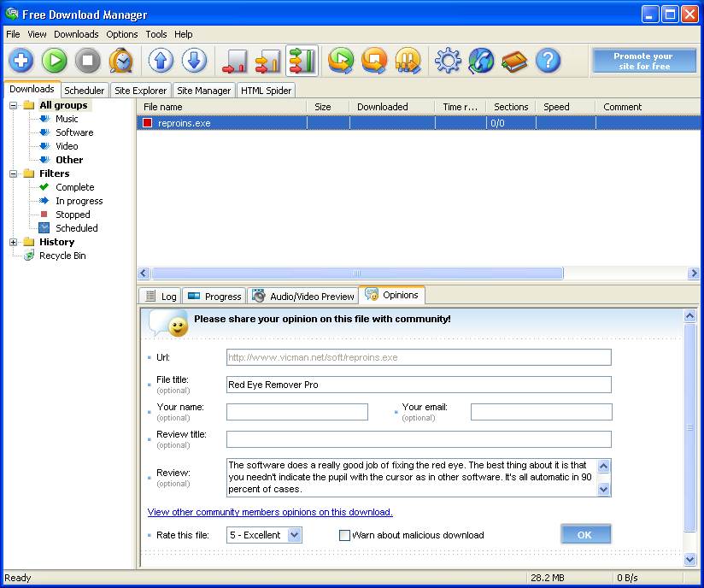This screenshot has width=704, height=588.
Task: Open FDM settings via the gear icon
Action: [x=448, y=61]
